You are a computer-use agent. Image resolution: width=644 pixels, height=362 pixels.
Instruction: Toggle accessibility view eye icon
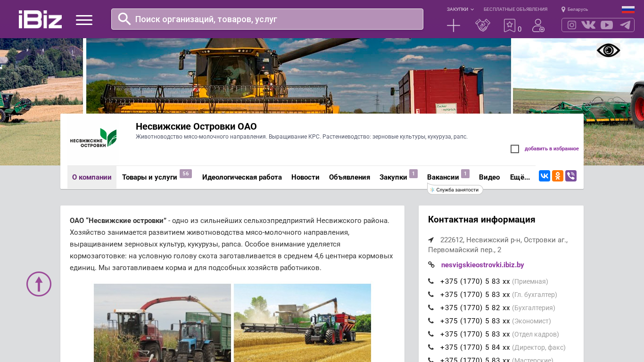[x=608, y=50]
